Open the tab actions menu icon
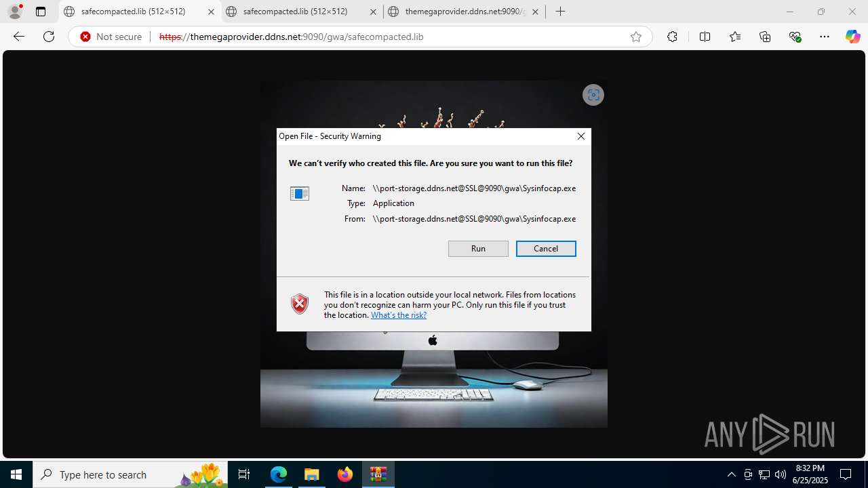Screen dimensions: 868x488 [41, 12]
